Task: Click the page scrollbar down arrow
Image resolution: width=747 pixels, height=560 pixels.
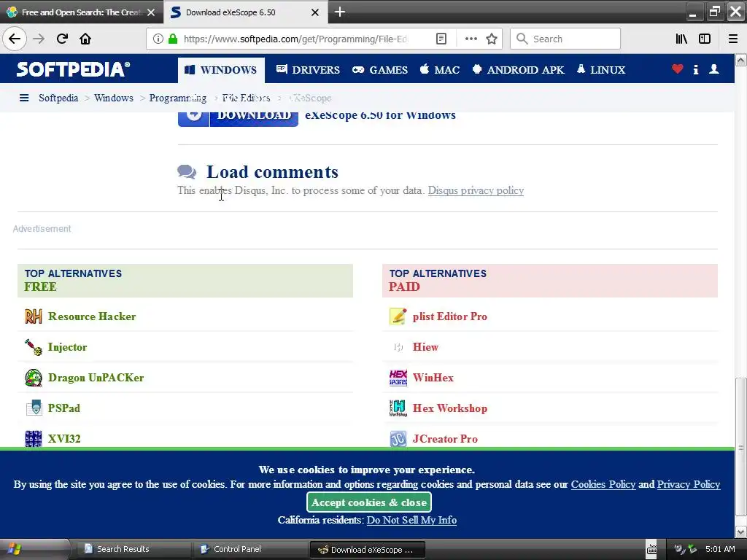Action: click(741, 532)
